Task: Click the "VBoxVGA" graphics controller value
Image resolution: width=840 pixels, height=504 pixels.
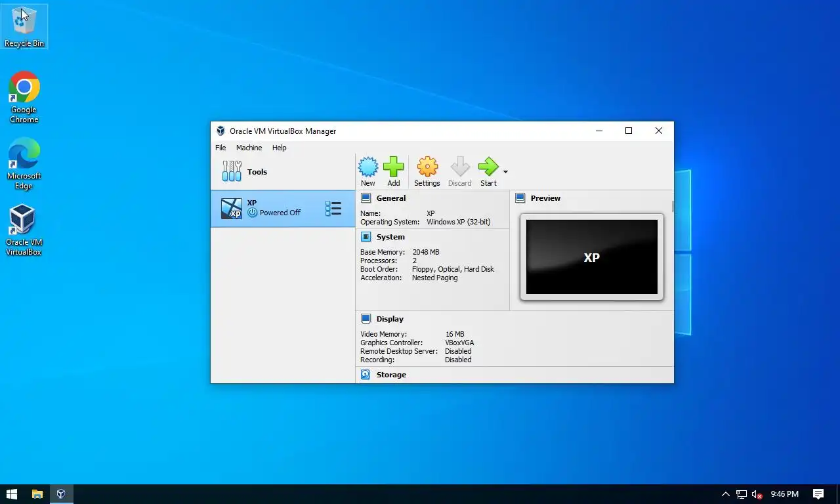Action: click(x=459, y=343)
